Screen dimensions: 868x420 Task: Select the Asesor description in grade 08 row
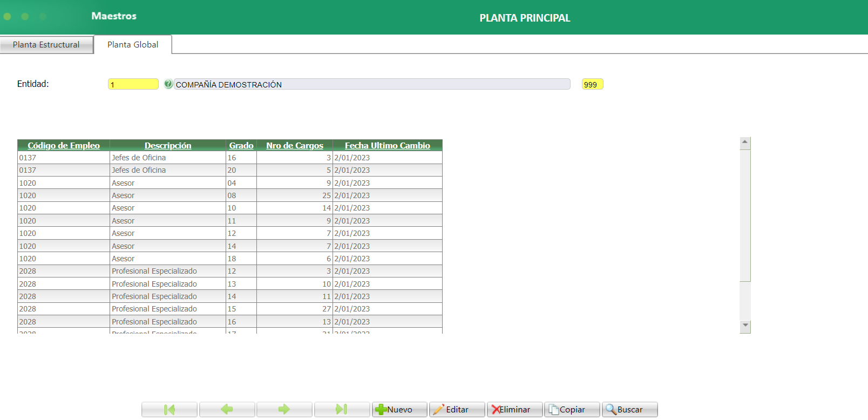(123, 195)
